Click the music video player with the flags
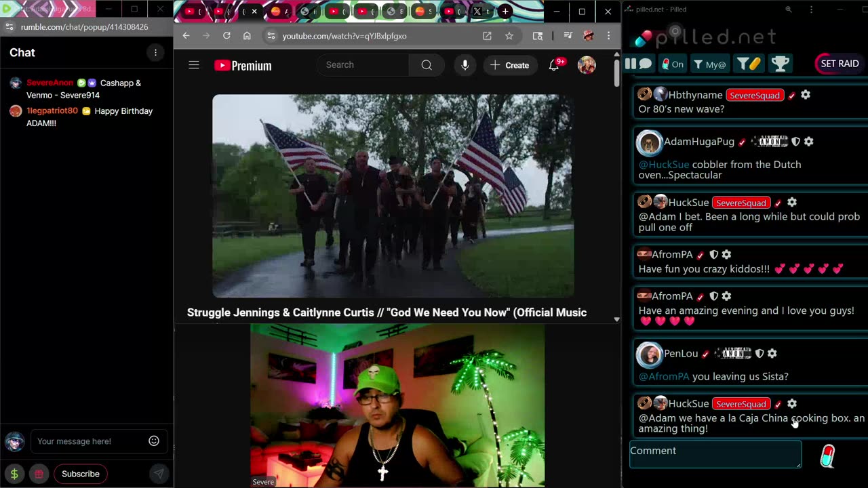The height and width of the screenshot is (488, 868). point(393,196)
